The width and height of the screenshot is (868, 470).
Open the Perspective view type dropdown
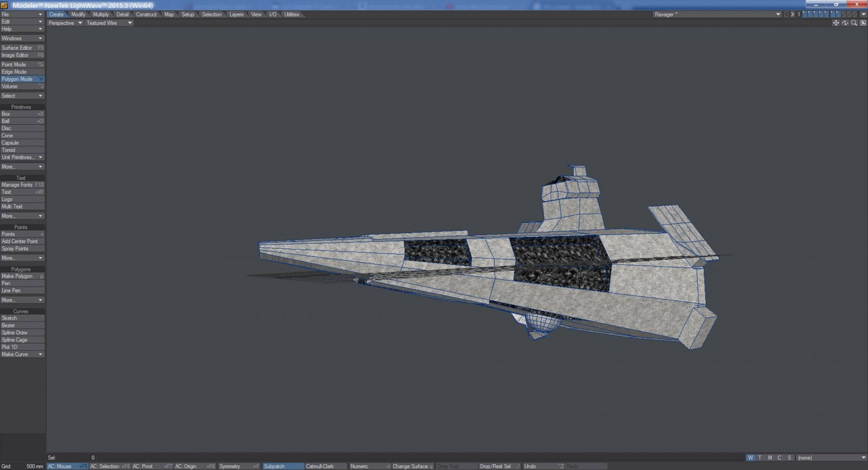click(x=65, y=23)
